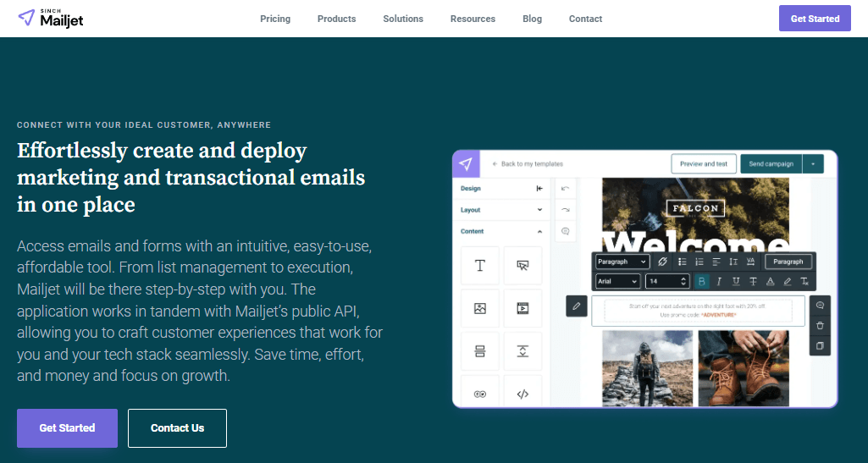Click the trash delete icon
This screenshot has width=868, height=463.
tap(820, 326)
